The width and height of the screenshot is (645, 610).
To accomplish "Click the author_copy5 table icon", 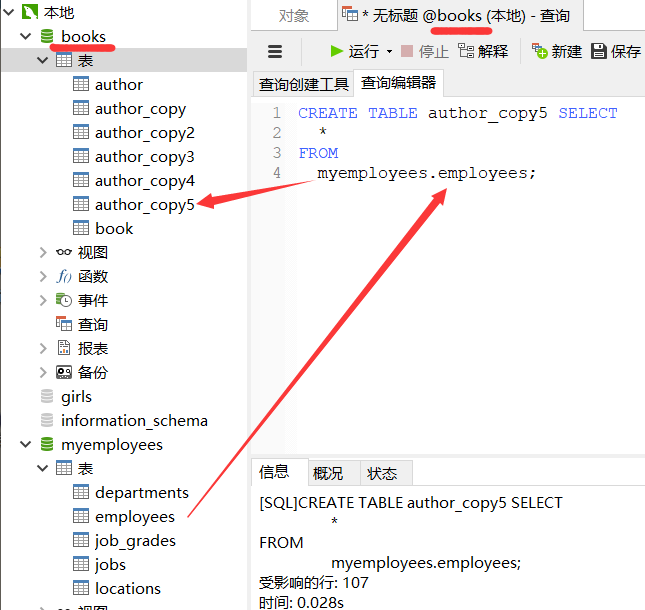I will click(81, 204).
